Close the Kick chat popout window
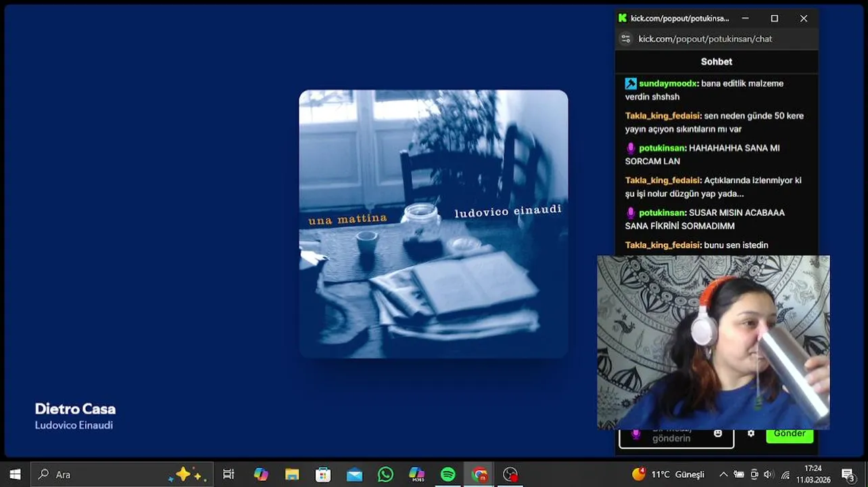The width and height of the screenshot is (868, 487). point(804,18)
